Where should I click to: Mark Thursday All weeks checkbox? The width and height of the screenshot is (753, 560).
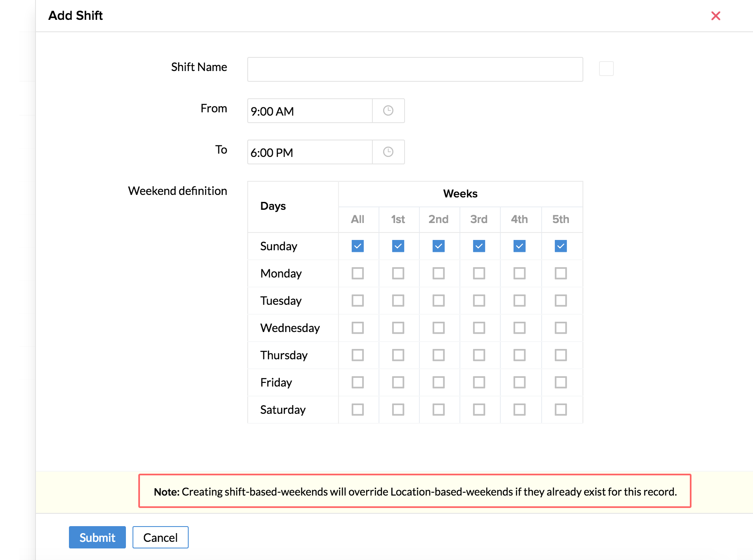[358, 355]
